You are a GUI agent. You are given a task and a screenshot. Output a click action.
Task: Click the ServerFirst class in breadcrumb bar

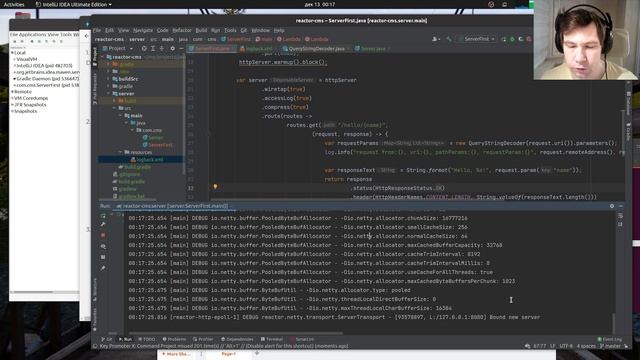[x=236, y=39]
